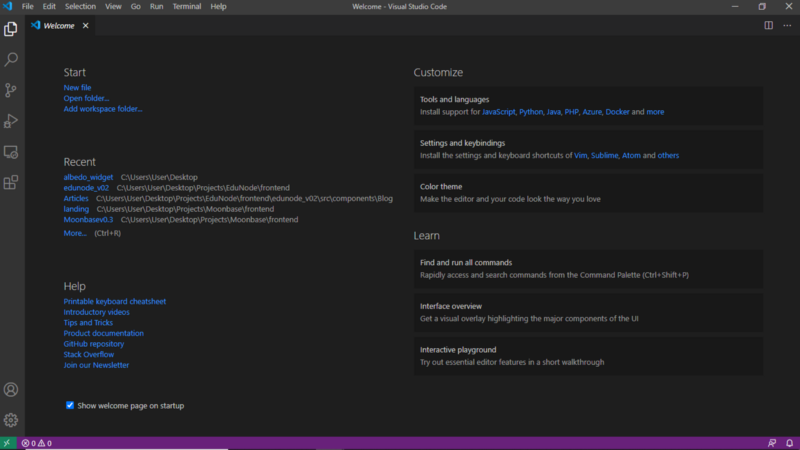800x450 pixels.
Task: Open recent folder landing
Action: point(76,209)
